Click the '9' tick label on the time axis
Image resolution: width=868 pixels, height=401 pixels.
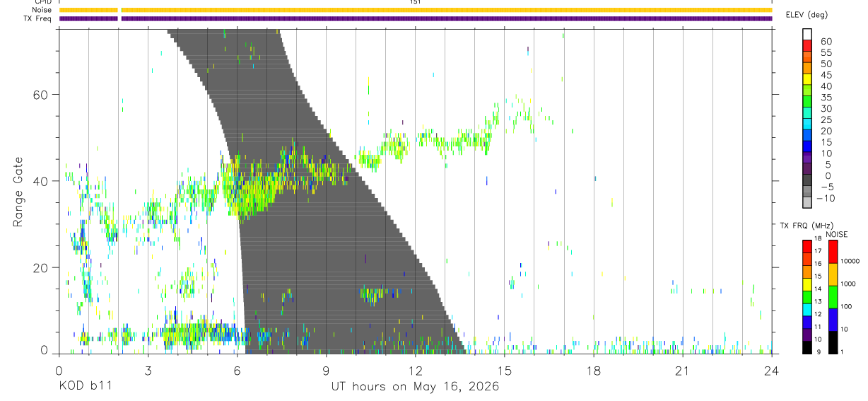point(326,371)
